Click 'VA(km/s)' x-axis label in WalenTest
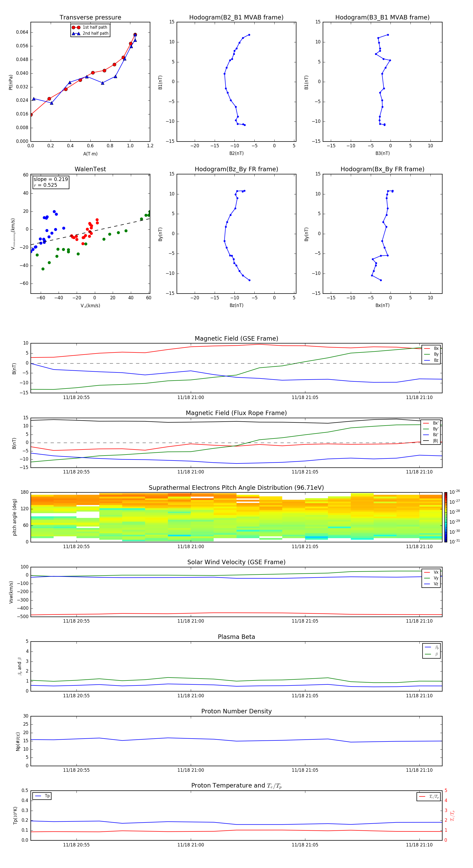Screen dimensions: 473x868 click(90, 306)
